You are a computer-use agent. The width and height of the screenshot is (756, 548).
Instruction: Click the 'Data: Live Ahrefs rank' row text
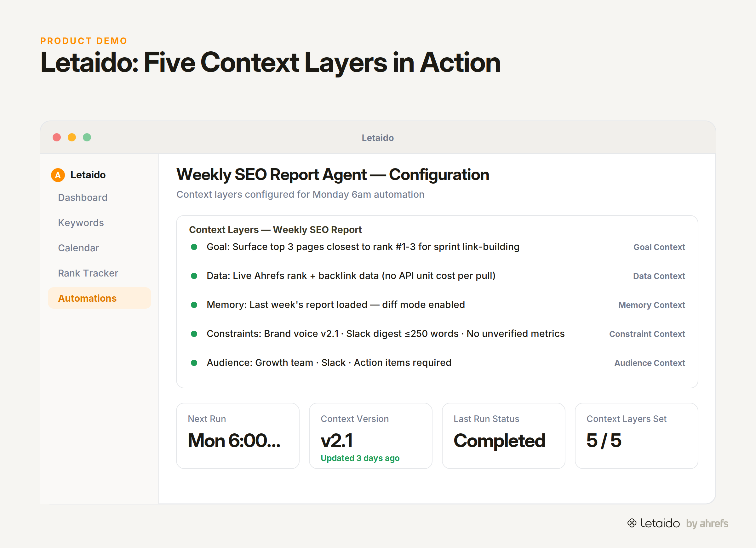[x=351, y=276]
